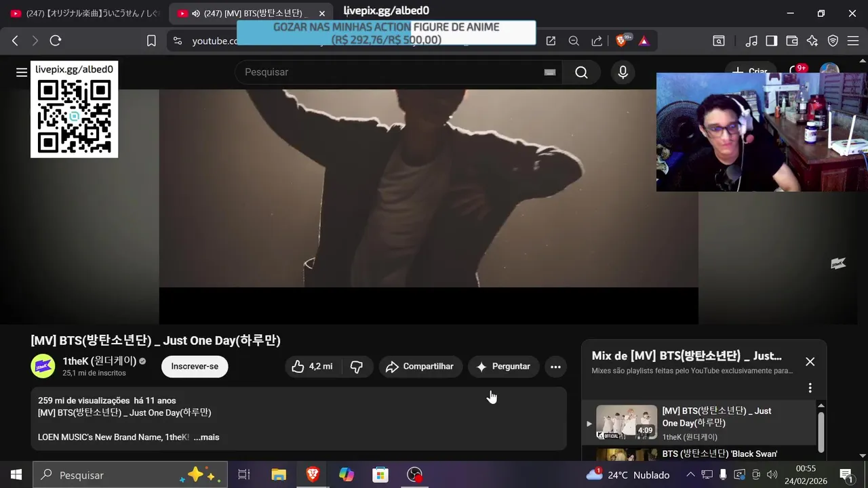Open the 1theK (원더케이) channel name link
868x488 pixels.
coord(100,361)
